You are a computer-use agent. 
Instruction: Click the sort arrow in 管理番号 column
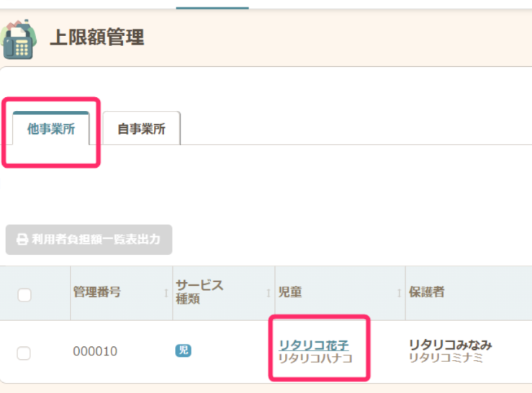coord(166,293)
